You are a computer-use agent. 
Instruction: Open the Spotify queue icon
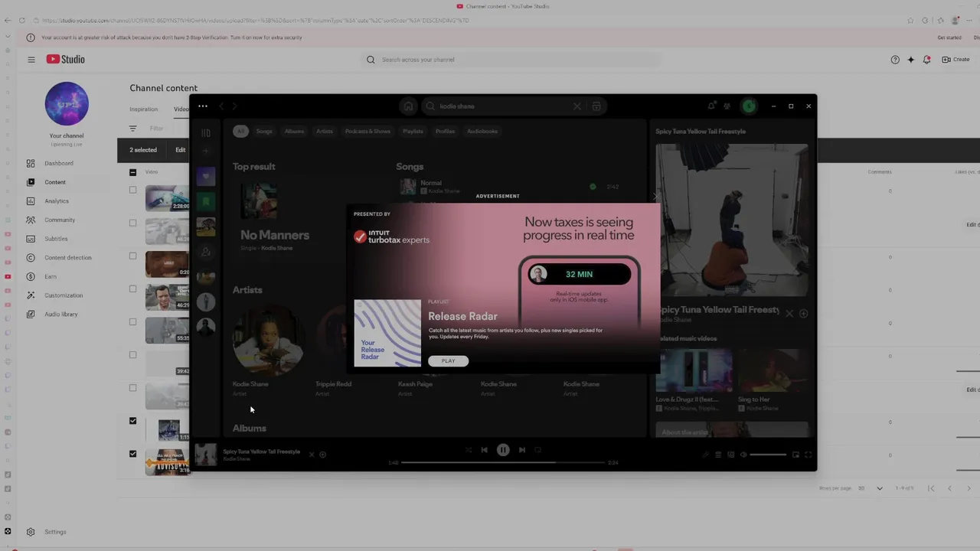coord(718,455)
